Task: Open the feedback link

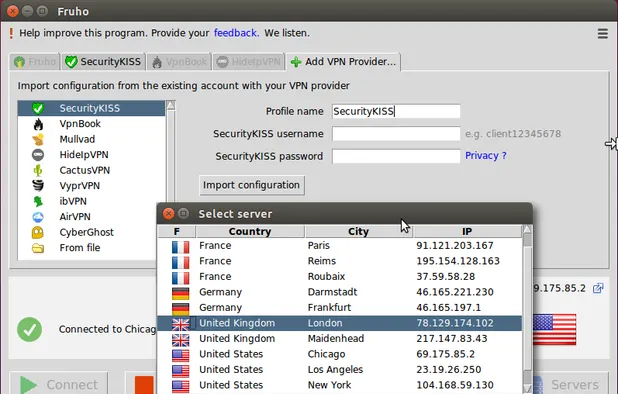Action: 236,33
